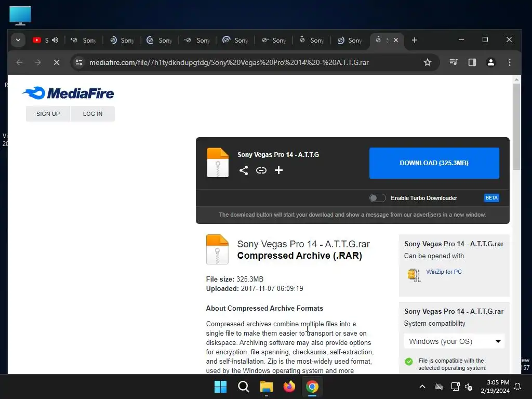Click the address bar URL
Viewport: 532px width, 399px height.
[229, 62]
